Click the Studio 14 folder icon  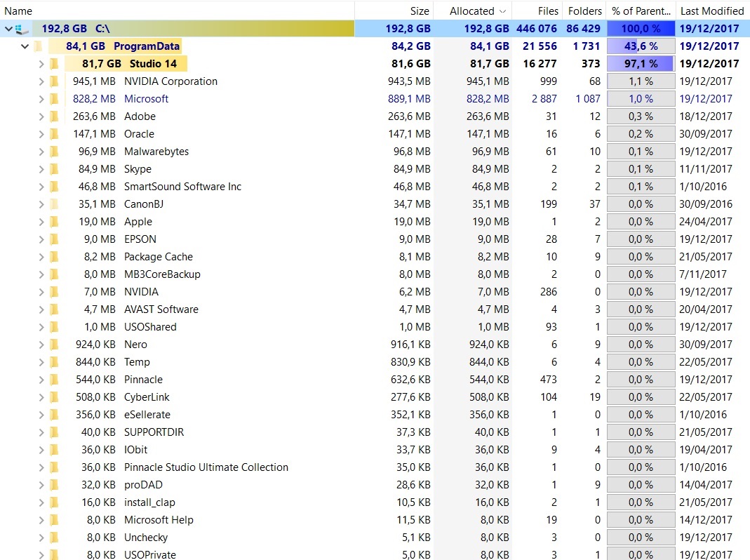pyautogui.click(x=54, y=64)
